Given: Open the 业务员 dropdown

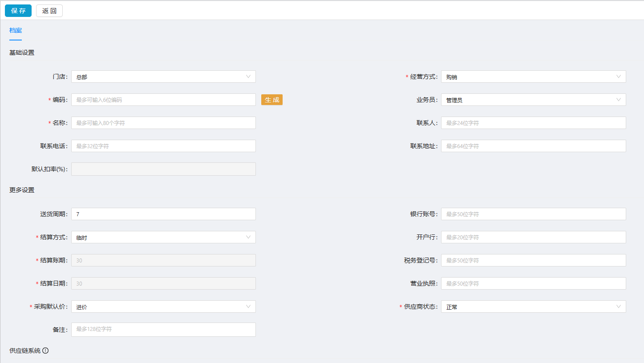Looking at the screenshot, I should 533,100.
